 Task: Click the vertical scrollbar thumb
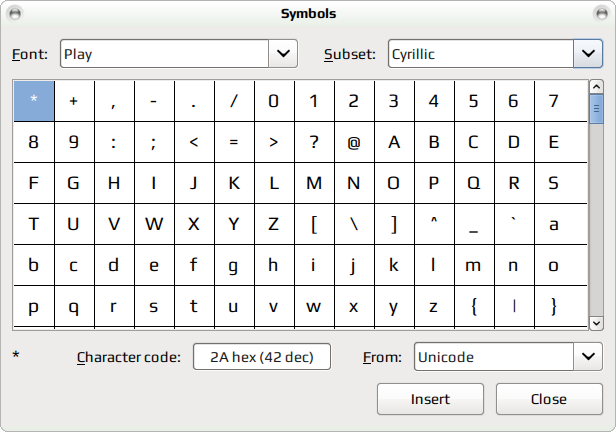pos(596,108)
